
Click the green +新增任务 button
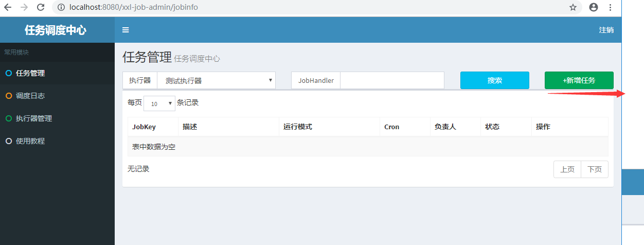point(579,80)
